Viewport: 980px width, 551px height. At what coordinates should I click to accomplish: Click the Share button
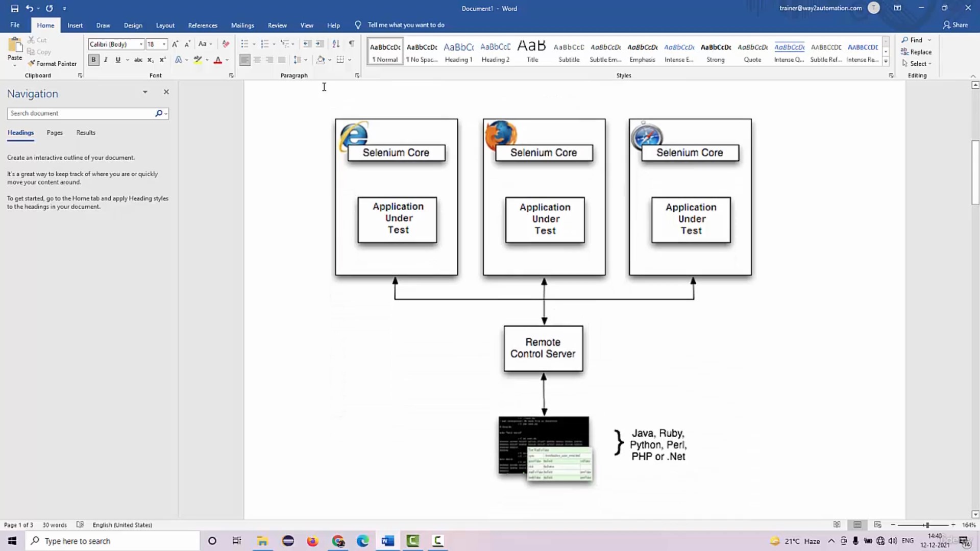point(955,25)
